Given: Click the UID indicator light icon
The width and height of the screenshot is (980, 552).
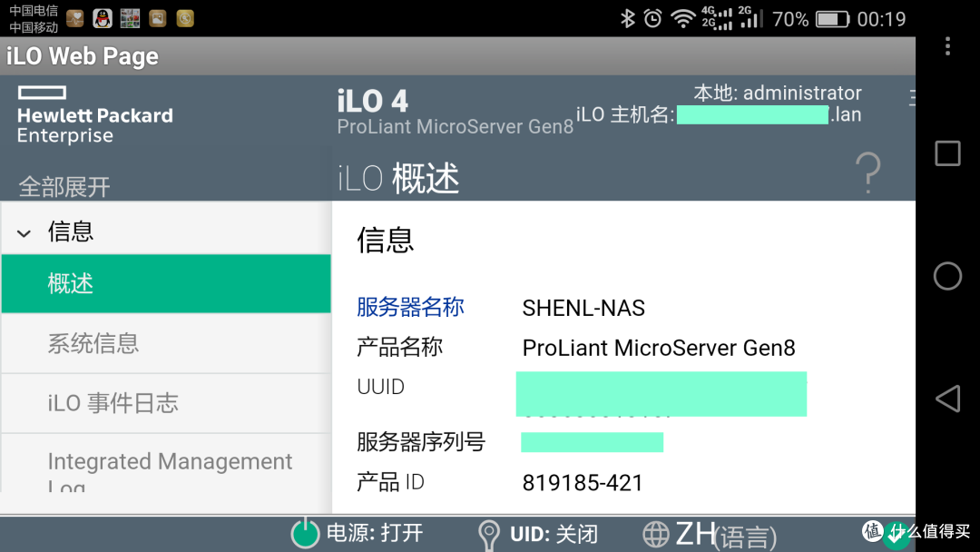Looking at the screenshot, I should 489,535.
